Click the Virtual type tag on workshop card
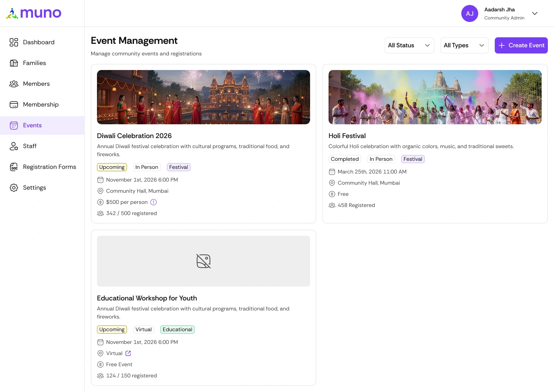This screenshot has width=554, height=392. [x=144, y=329]
